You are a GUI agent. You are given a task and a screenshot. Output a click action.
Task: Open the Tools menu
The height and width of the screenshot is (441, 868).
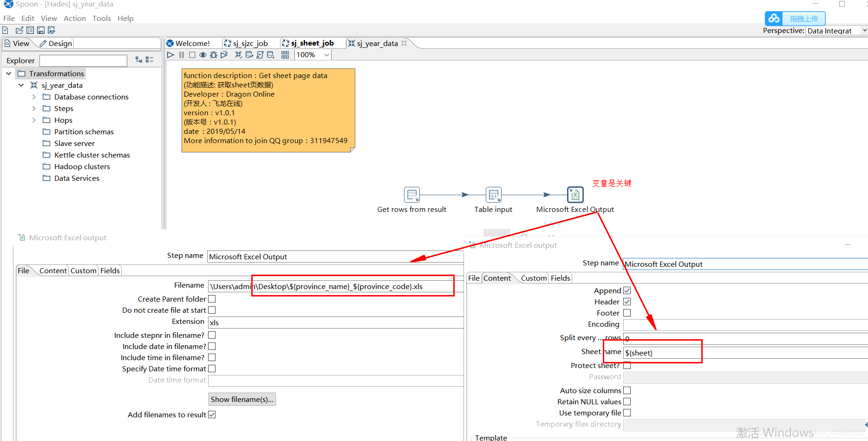click(102, 18)
